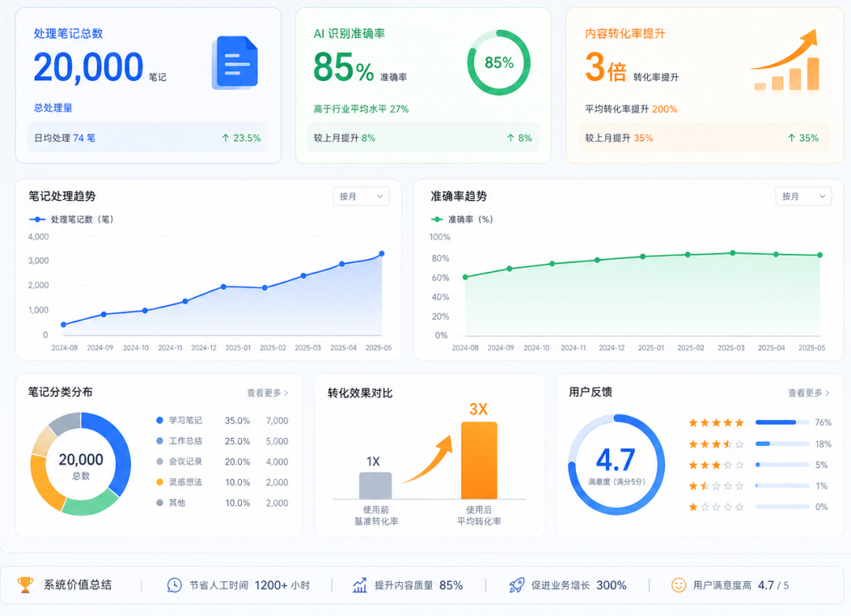This screenshot has width=851, height=616.
Task: Click the orange growth chart icon in 内容转化率提升 card
Action: 785,60
